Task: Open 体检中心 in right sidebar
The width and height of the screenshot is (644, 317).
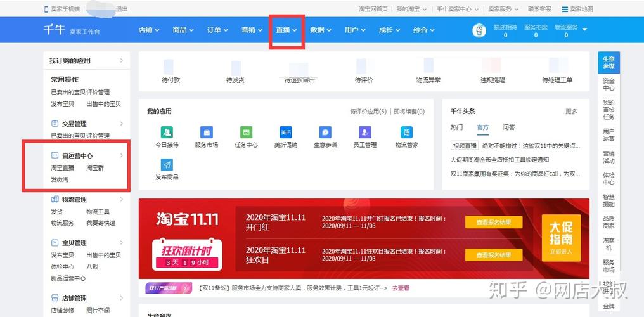Action: [609, 179]
